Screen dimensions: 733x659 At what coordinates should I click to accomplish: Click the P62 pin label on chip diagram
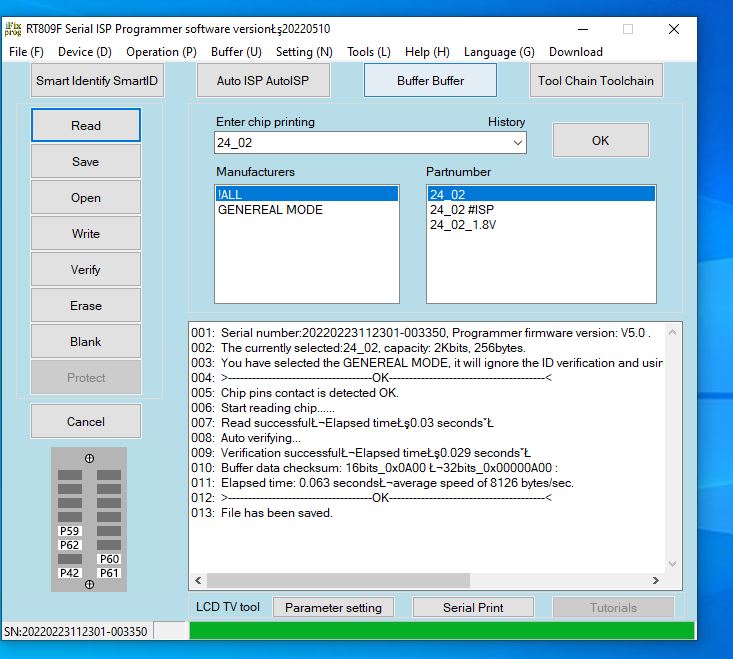coord(70,545)
